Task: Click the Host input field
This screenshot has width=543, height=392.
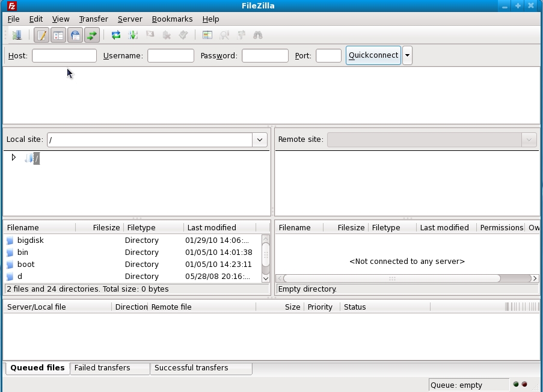Action: [64, 56]
